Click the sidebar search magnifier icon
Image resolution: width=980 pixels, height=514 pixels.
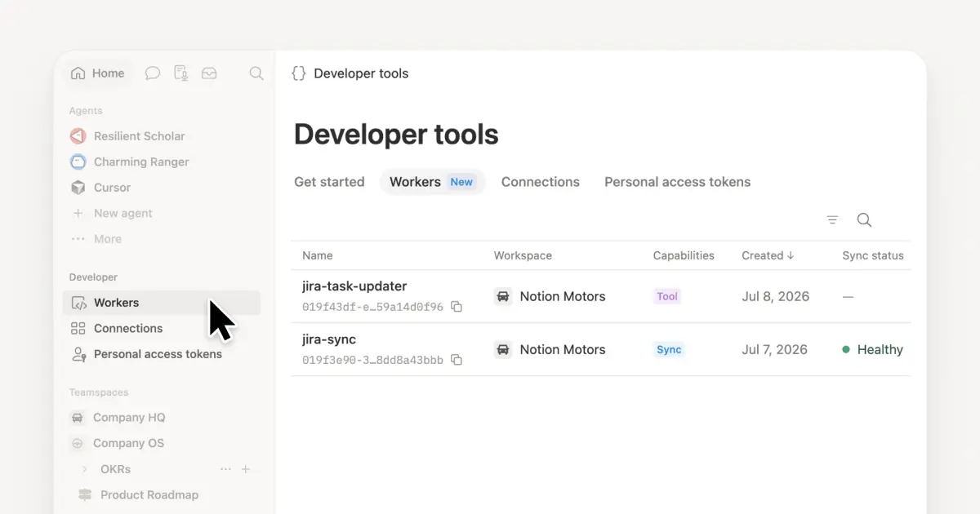[256, 73]
